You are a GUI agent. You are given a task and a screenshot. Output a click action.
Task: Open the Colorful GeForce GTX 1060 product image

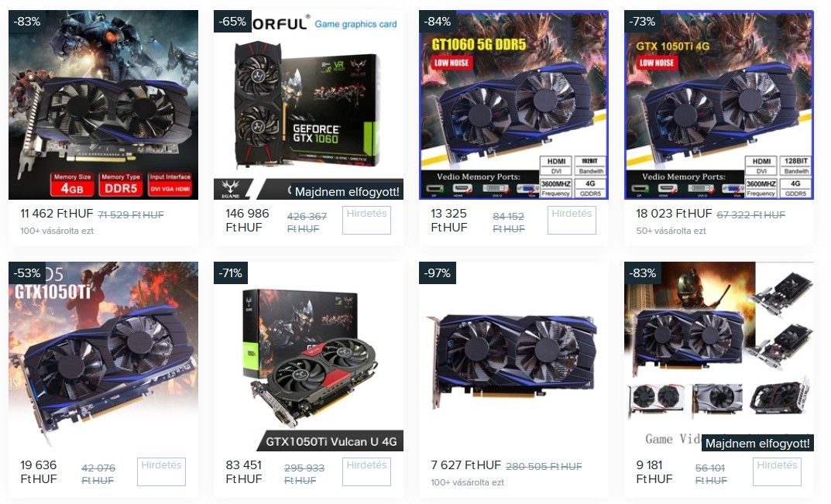[x=308, y=105]
